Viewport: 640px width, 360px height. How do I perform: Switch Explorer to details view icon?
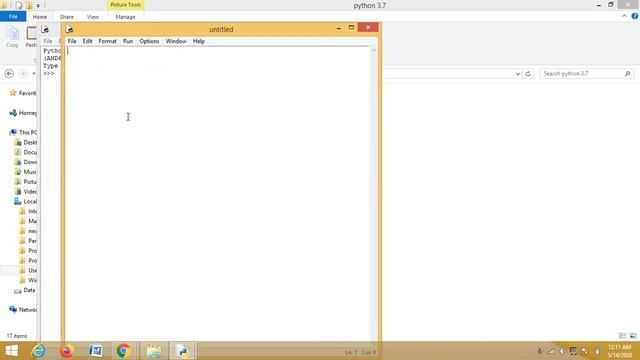point(622,336)
